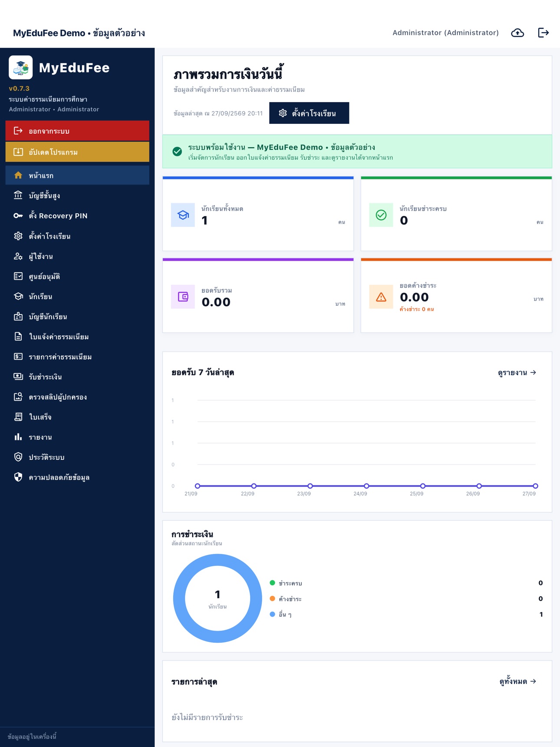Open บัญชีขั้นสูง from the sidebar
The image size is (560, 747).
click(x=77, y=195)
